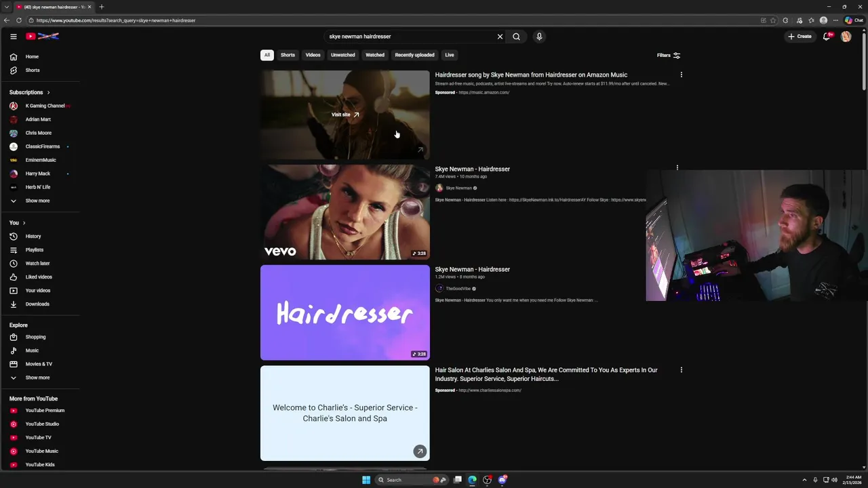Viewport: 868px width, 488px height.
Task: Play the purple Hairdresser lyric thumbnail
Action: [345, 312]
